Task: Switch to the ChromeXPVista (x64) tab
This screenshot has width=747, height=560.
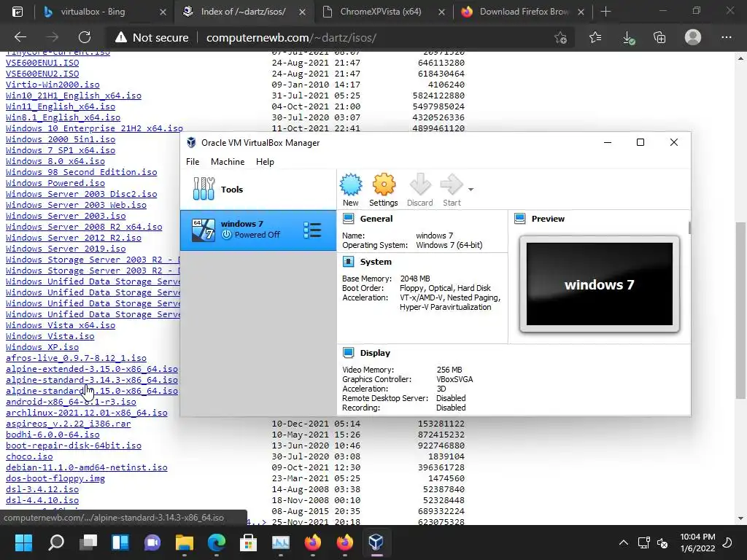Action: (x=383, y=12)
